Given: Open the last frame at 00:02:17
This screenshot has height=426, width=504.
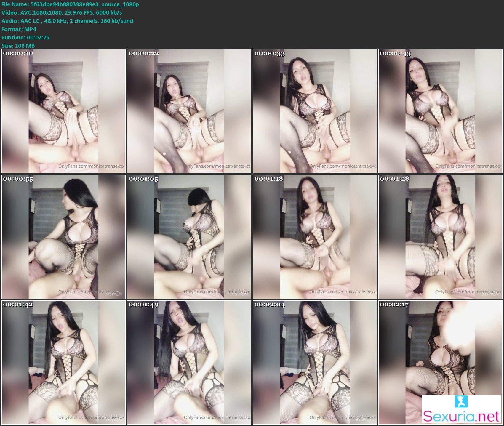Looking at the screenshot, I should tap(440, 350).
